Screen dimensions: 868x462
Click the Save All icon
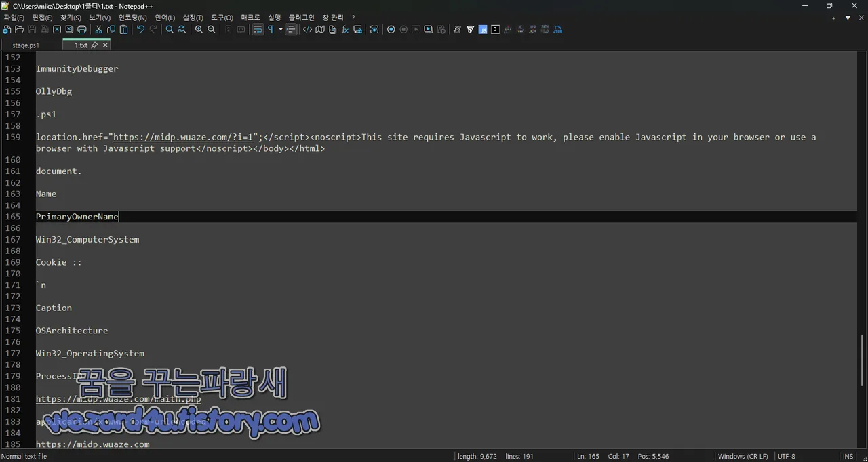(44, 30)
